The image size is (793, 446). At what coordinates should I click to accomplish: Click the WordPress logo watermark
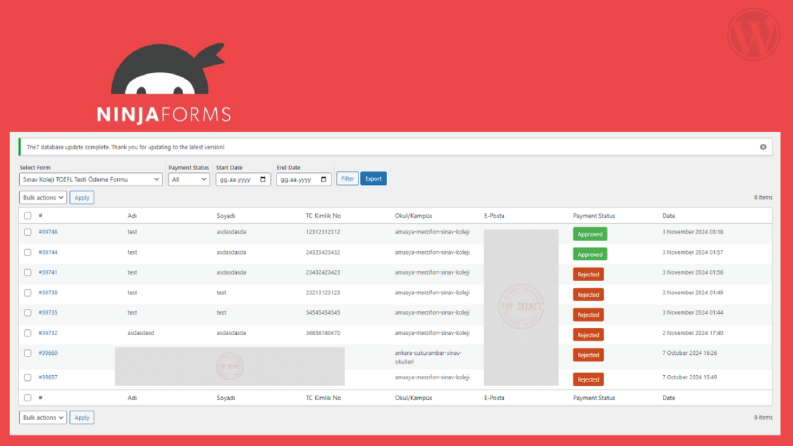click(754, 34)
